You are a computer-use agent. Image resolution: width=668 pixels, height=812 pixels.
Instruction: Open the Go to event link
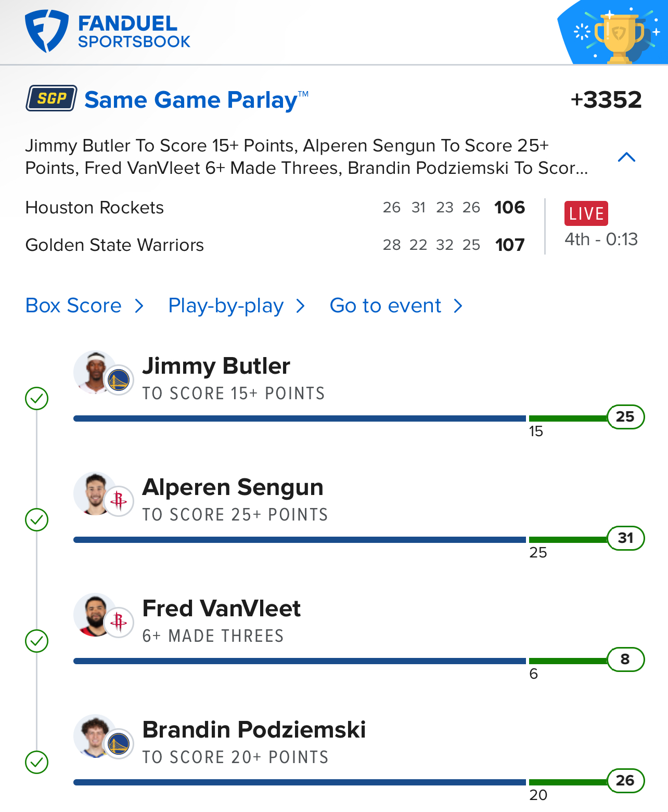[x=386, y=306]
